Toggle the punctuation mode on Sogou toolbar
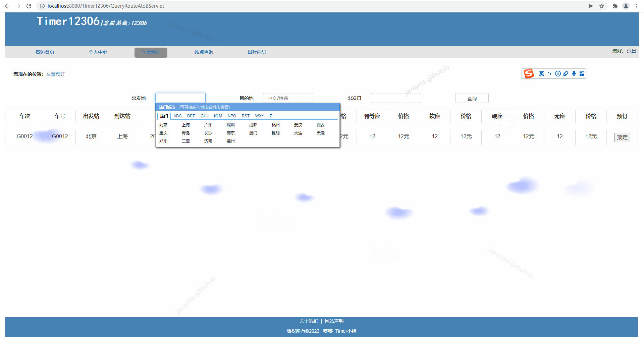 coord(549,73)
